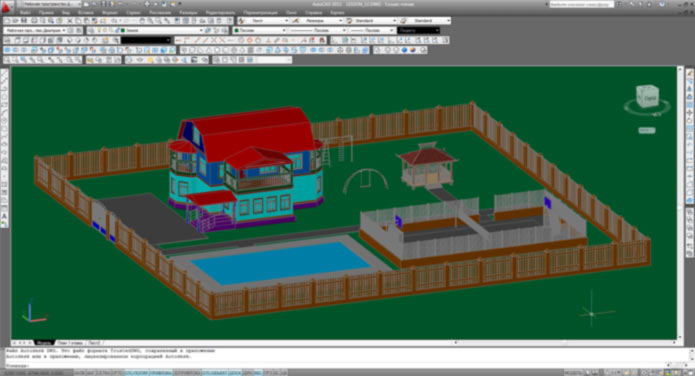
Task: Click the Help question mark icon
Action: coord(662,4)
